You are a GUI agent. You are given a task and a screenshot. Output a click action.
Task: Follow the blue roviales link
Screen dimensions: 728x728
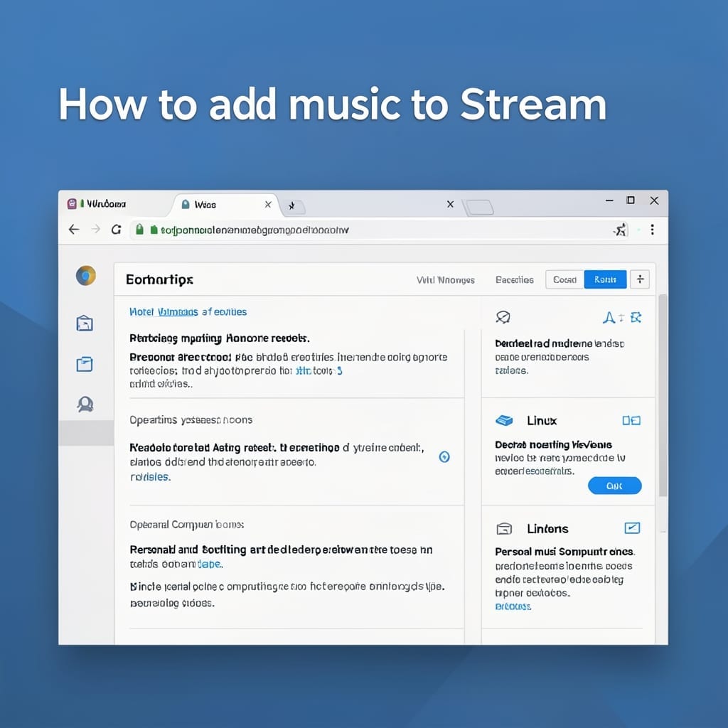coord(151,477)
